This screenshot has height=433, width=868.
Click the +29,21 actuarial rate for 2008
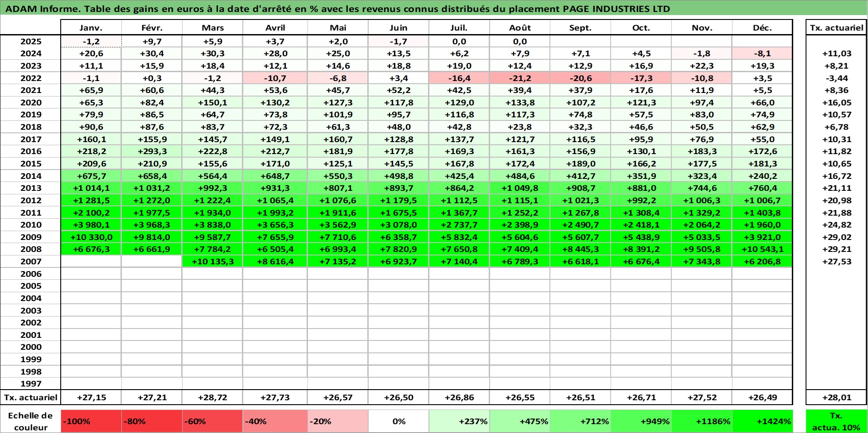pyautogui.click(x=837, y=249)
